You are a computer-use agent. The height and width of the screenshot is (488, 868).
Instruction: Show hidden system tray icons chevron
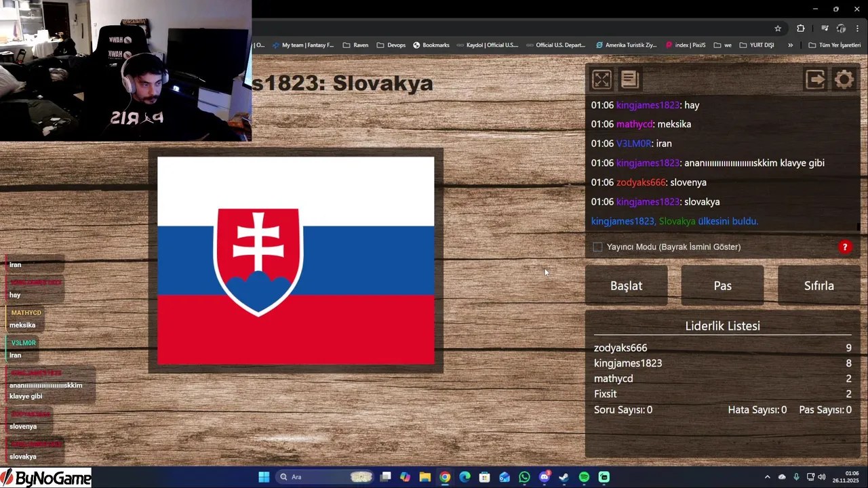coord(767,477)
